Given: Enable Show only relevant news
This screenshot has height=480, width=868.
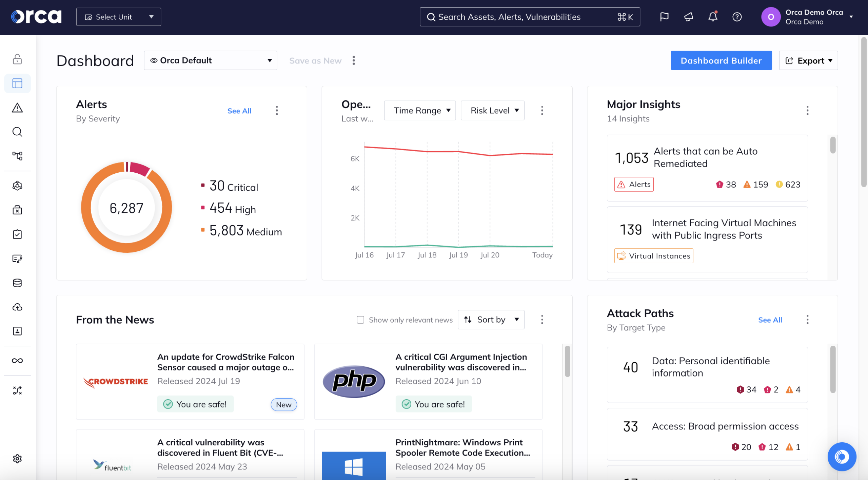Looking at the screenshot, I should click(360, 320).
